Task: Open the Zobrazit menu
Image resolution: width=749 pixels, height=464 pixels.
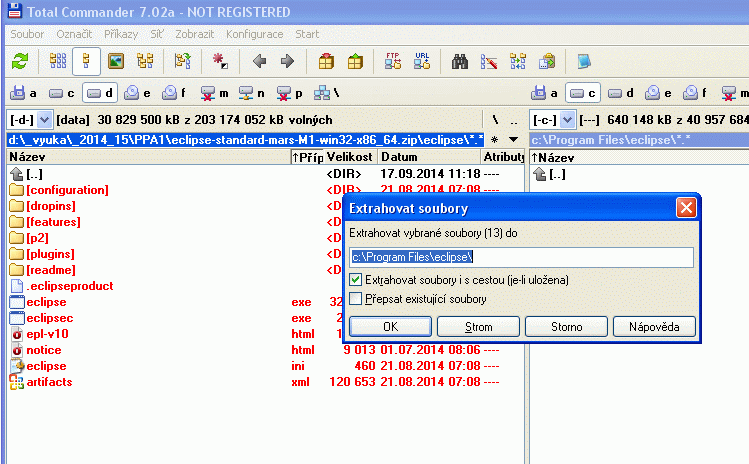Action: point(194,34)
